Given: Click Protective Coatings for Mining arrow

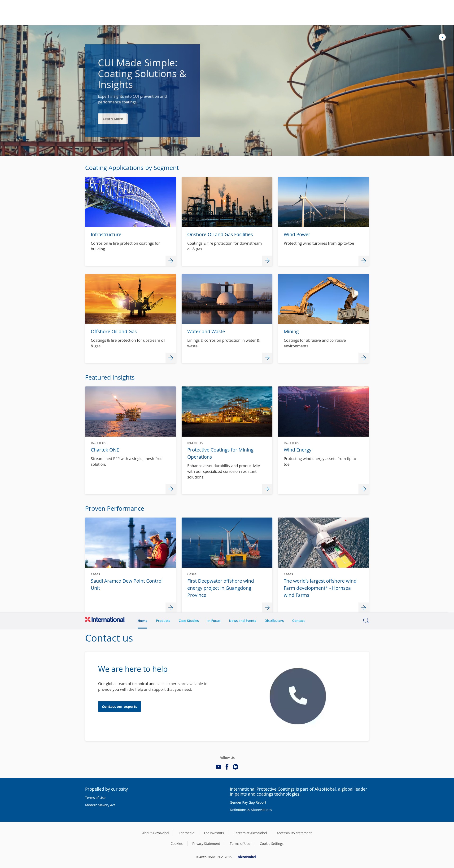Looking at the screenshot, I should (x=267, y=489).
